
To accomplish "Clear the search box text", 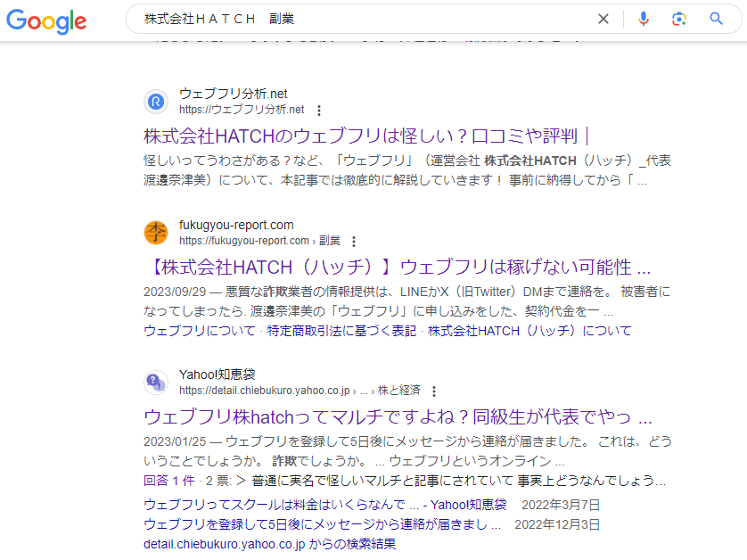I will pos(603,19).
